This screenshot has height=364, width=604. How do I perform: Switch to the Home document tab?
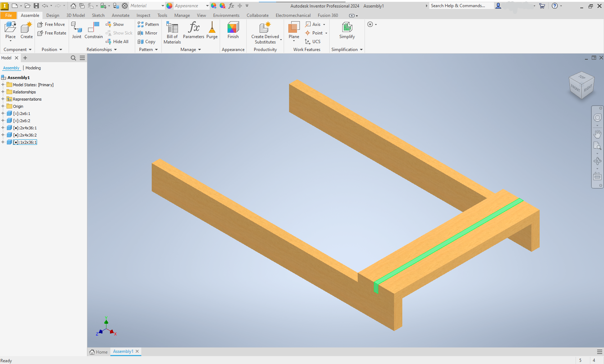(x=99, y=352)
